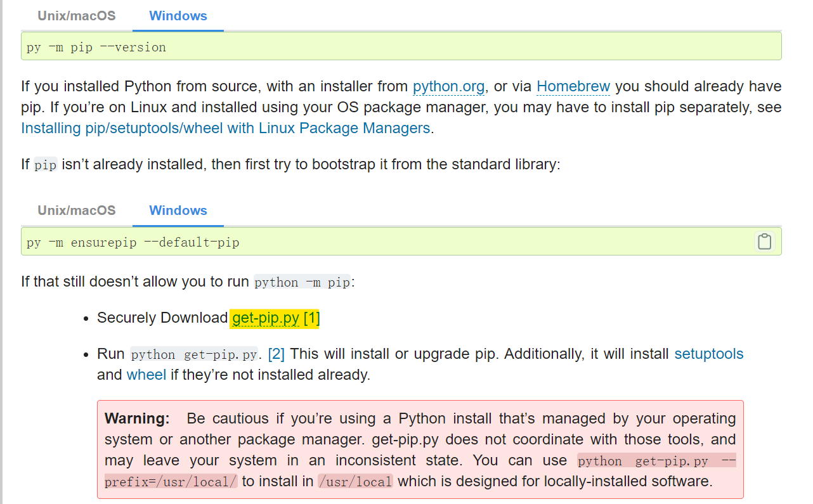
Task: Open the second Unix/macOS tab
Action: pos(76,210)
